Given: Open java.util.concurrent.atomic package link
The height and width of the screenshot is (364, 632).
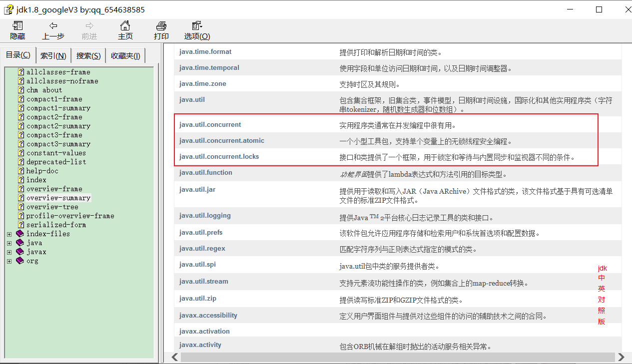Looking at the screenshot, I should click(x=222, y=140).
